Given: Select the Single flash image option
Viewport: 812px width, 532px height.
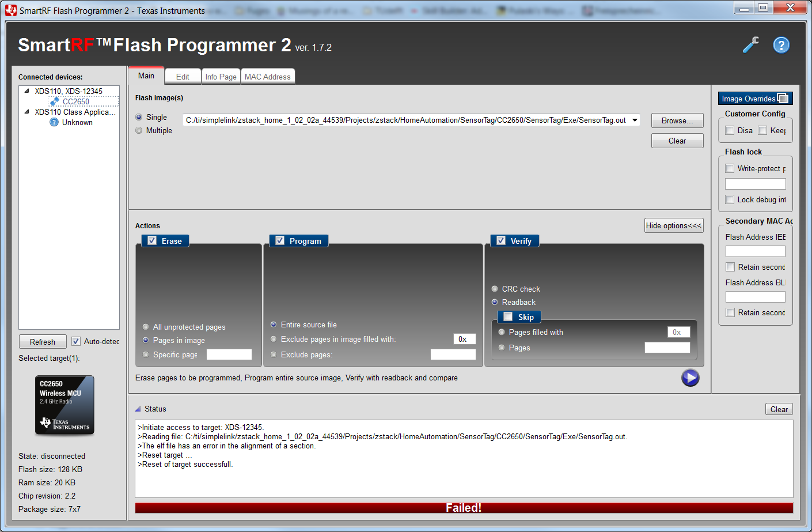Looking at the screenshot, I should pos(139,117).
